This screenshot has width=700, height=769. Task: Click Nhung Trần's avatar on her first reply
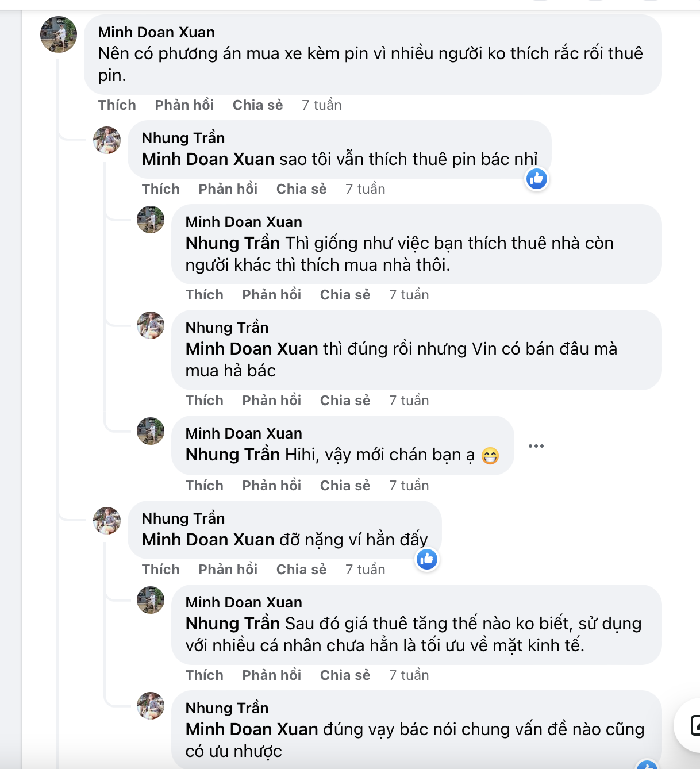(107, 140)
